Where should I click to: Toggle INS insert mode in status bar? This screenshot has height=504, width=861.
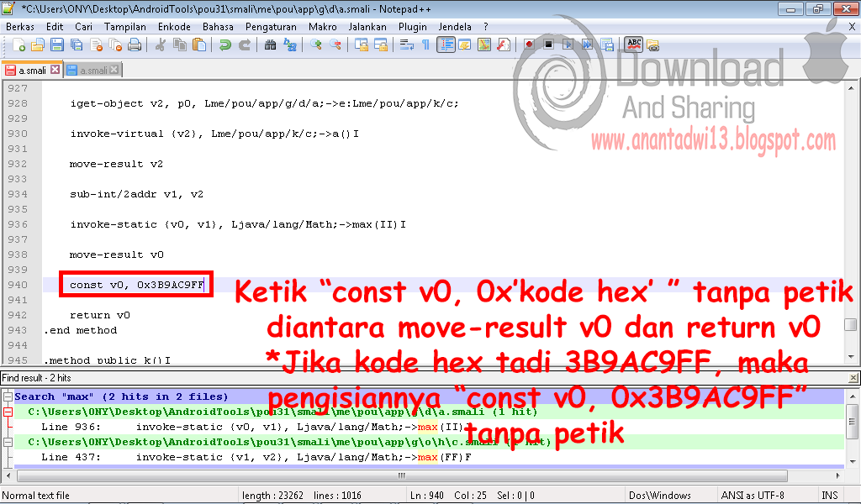829,496
